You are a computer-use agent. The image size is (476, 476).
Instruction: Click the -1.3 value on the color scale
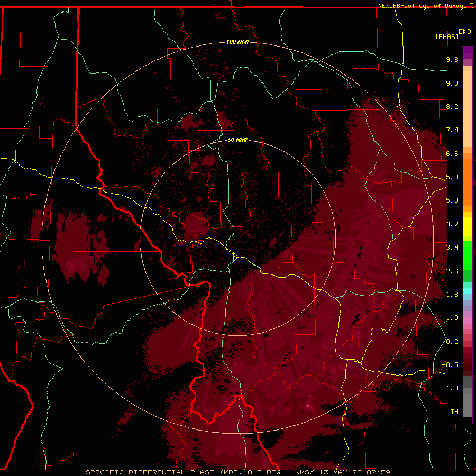point(450,388)
